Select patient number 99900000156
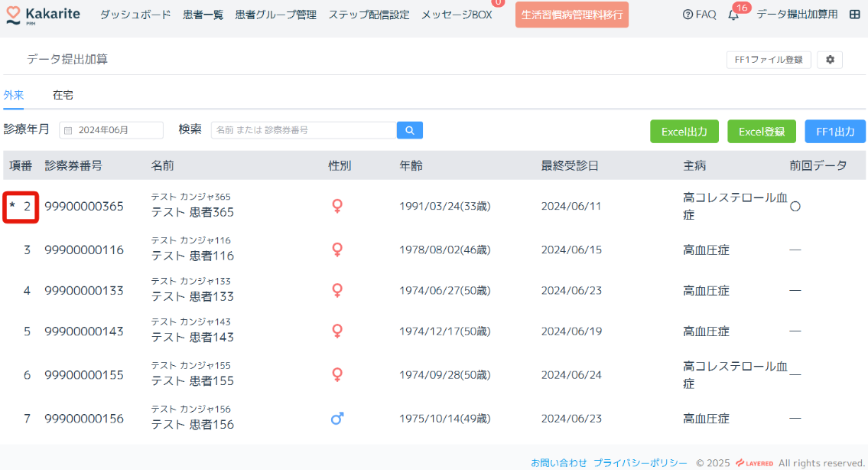Viewport: 868px width, 470px height. [84, 419]
